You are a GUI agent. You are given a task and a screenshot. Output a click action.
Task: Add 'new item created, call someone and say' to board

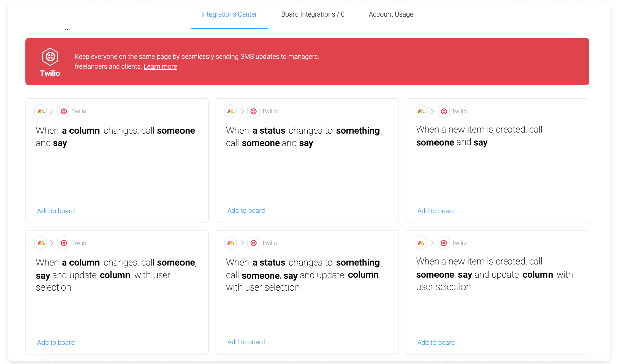tap(436, 211)
